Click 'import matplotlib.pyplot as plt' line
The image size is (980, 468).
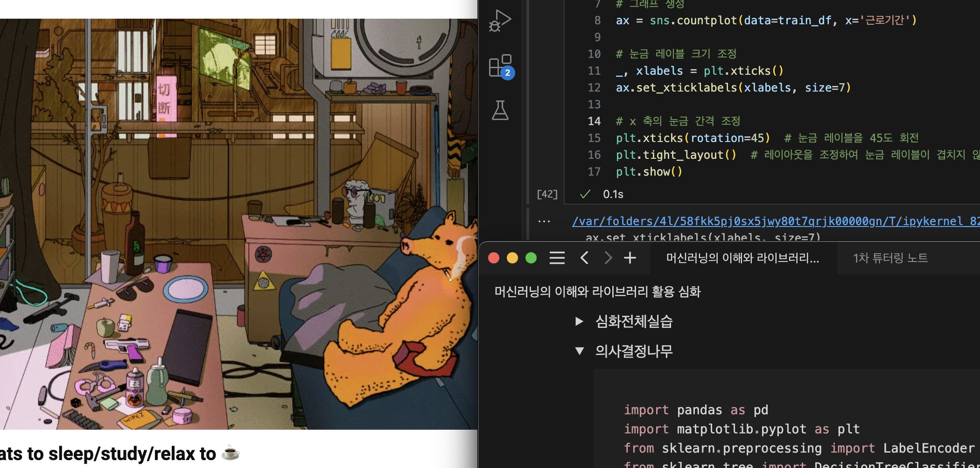click(x=742, y=429)
